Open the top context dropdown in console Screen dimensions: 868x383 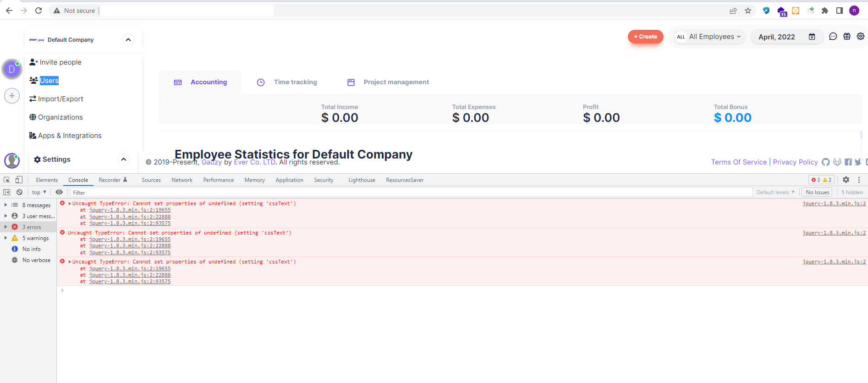coord(39,192)
